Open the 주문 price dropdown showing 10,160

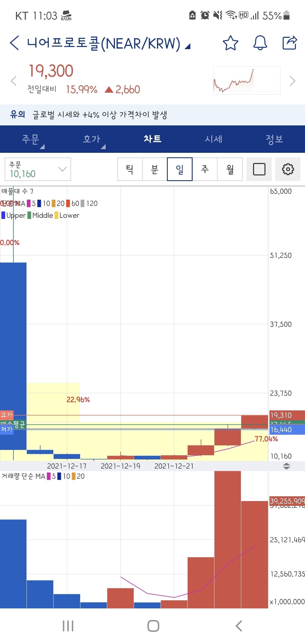(38, 169)
